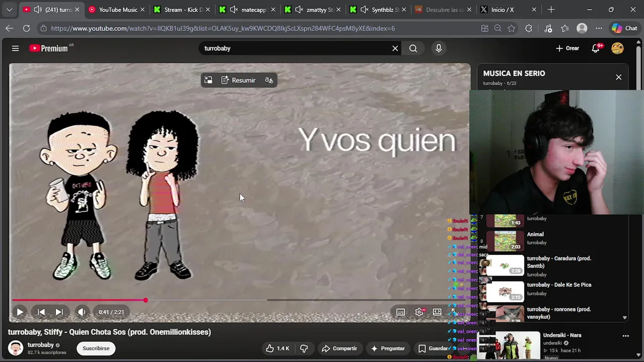
Task: Open the Copilot Chat button
Action: pos(624,29)
